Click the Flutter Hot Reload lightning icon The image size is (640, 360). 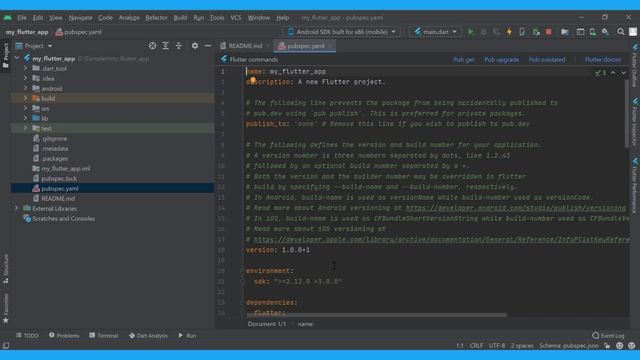(x=509, y=32)
